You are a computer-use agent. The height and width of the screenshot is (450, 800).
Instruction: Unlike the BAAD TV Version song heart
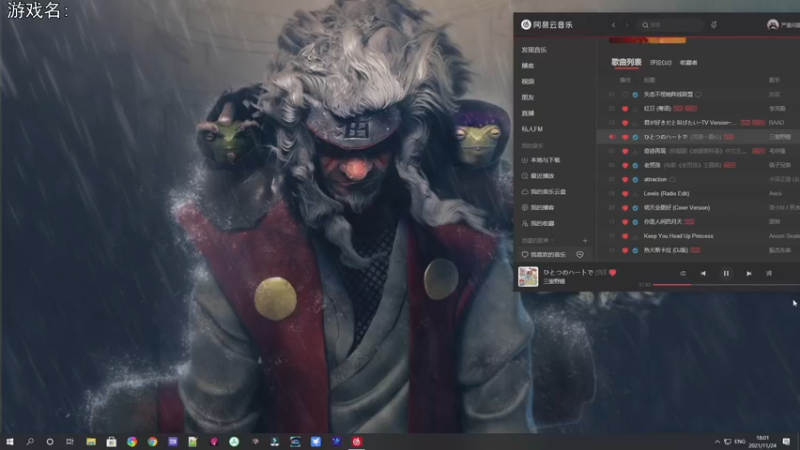pos(625,123)
